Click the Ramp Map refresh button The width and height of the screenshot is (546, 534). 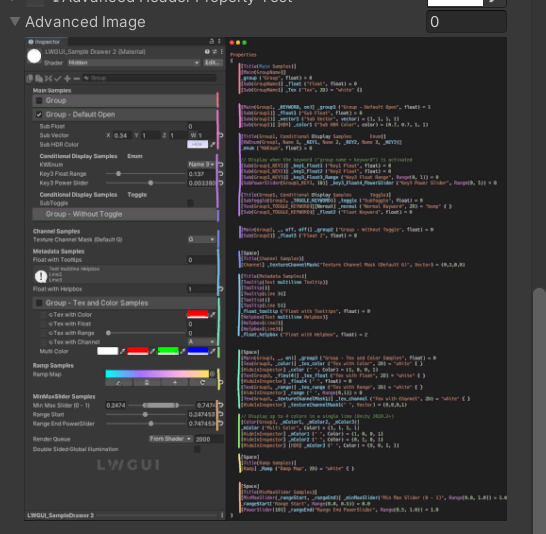click(203, 383)
